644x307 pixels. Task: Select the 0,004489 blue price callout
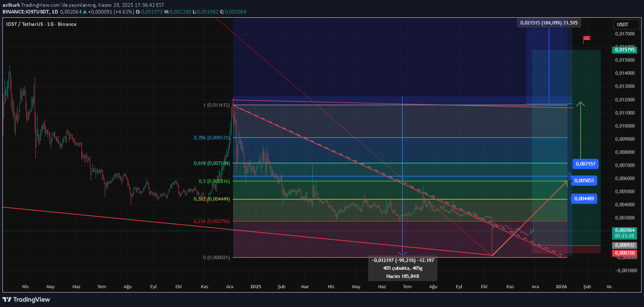tap(584, 199)
